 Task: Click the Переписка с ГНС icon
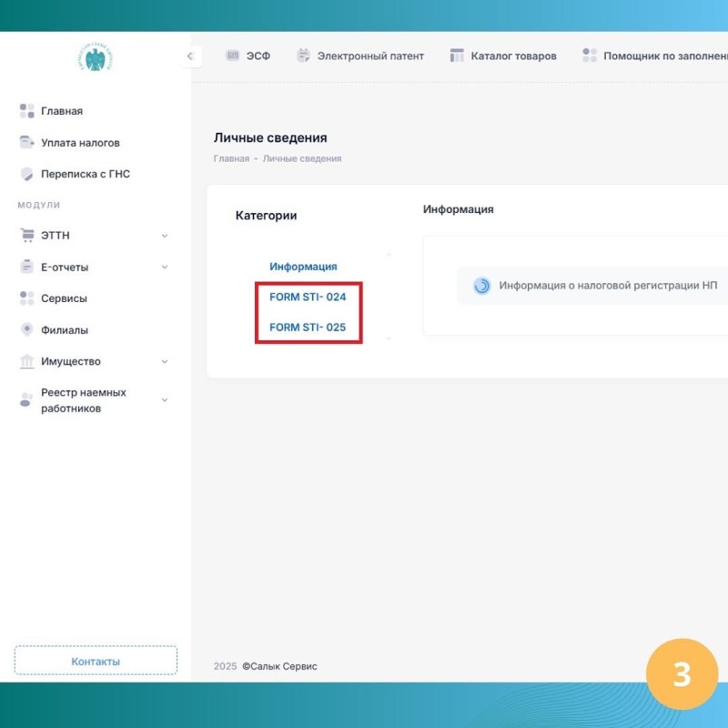[26, 174]
